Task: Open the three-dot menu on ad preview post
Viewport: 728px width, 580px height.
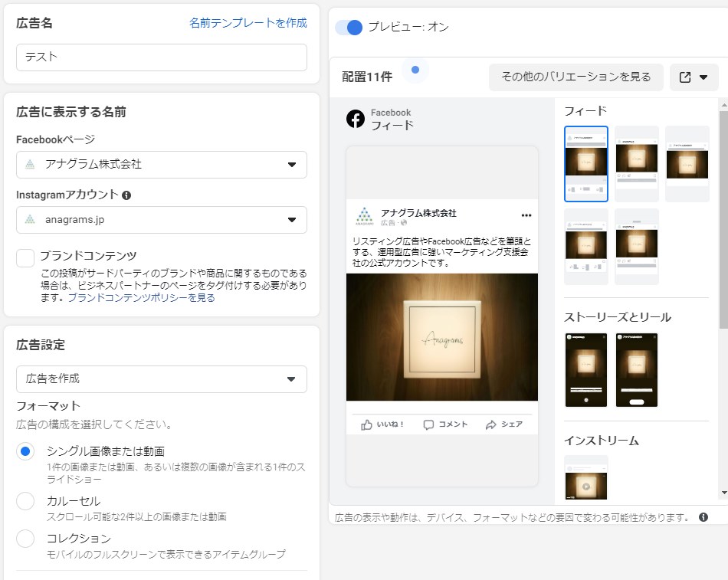Action: (526, 215)
